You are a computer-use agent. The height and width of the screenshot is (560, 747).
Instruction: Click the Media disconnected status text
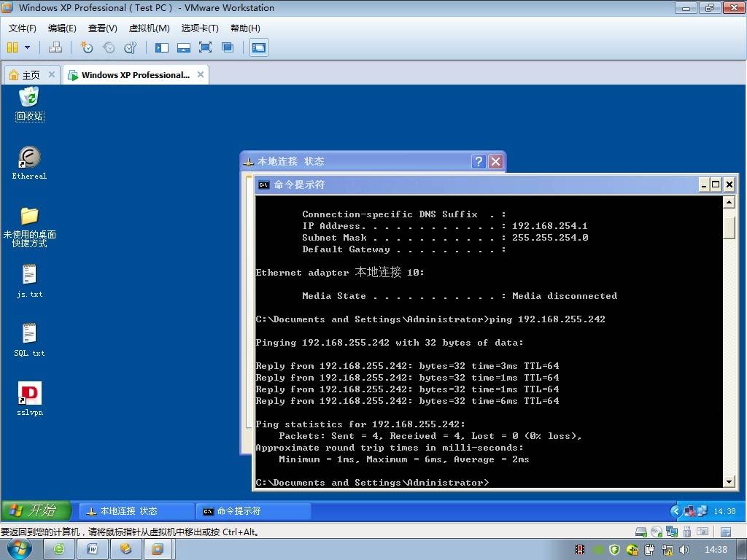565,296
